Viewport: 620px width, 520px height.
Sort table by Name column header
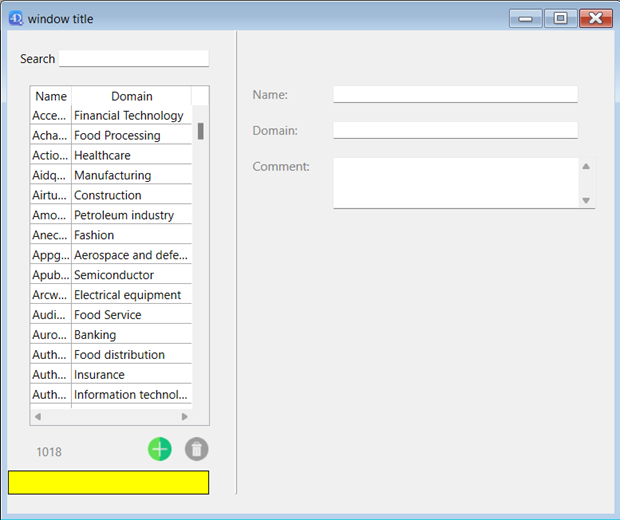(x=51, y=97)
